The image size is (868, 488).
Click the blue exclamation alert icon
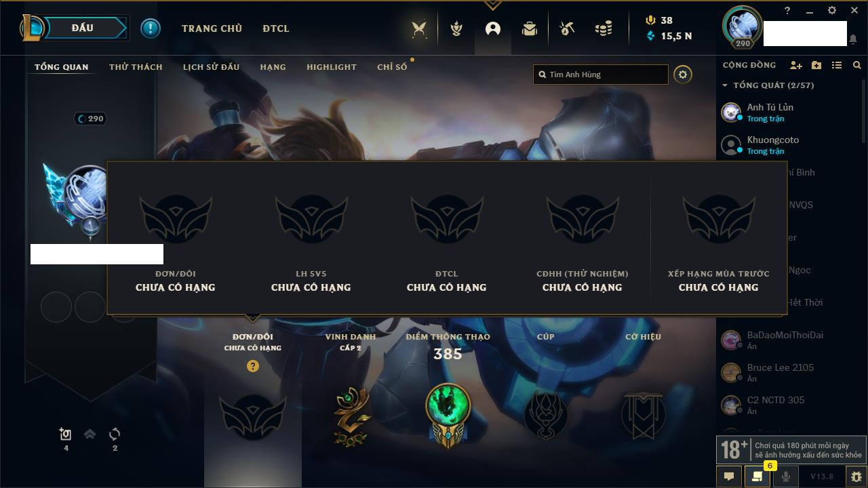point(151,28)
